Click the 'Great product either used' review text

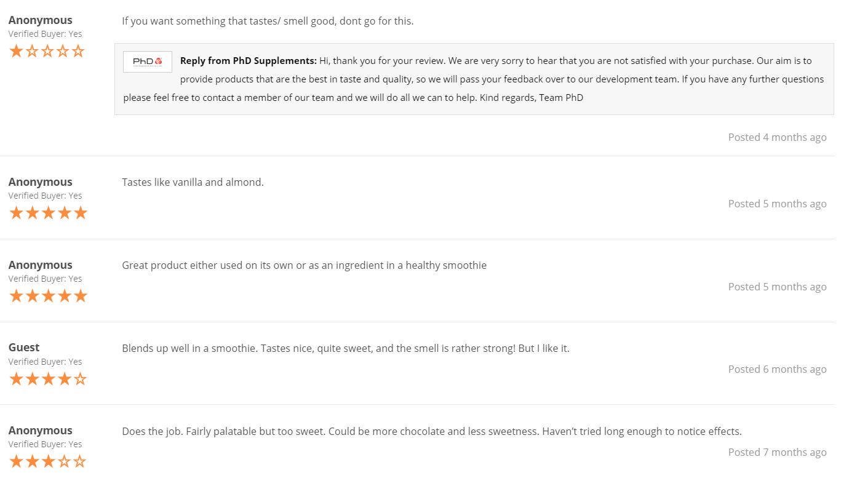tap(304, 265)
